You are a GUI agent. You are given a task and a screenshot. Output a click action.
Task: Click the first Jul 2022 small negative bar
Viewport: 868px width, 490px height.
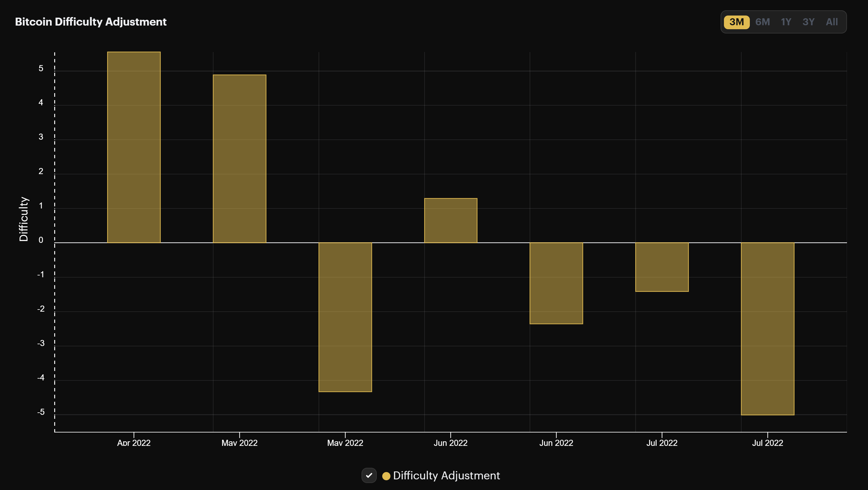(662, 267)
